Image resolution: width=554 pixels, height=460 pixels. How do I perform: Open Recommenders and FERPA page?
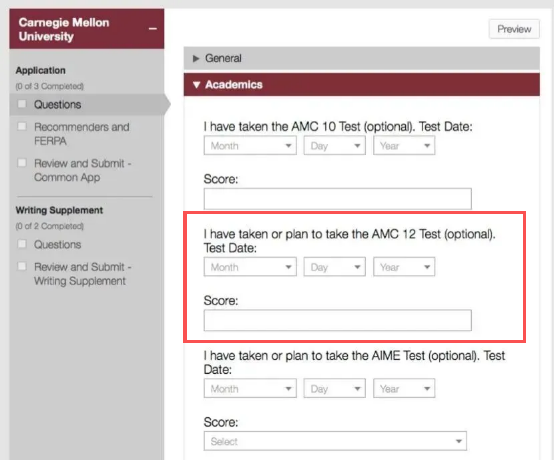(82, 134)
